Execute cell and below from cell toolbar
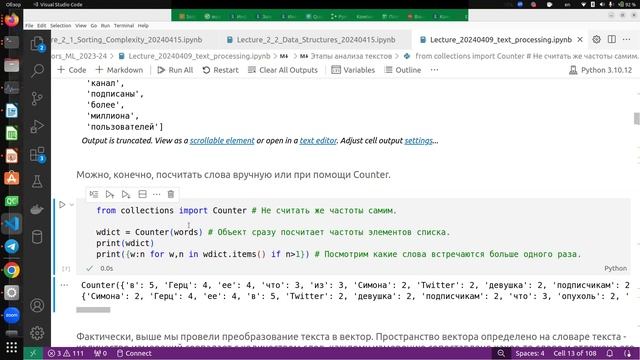Image resolution: width=640 pixels, height=360 pixels. (126, 194)
